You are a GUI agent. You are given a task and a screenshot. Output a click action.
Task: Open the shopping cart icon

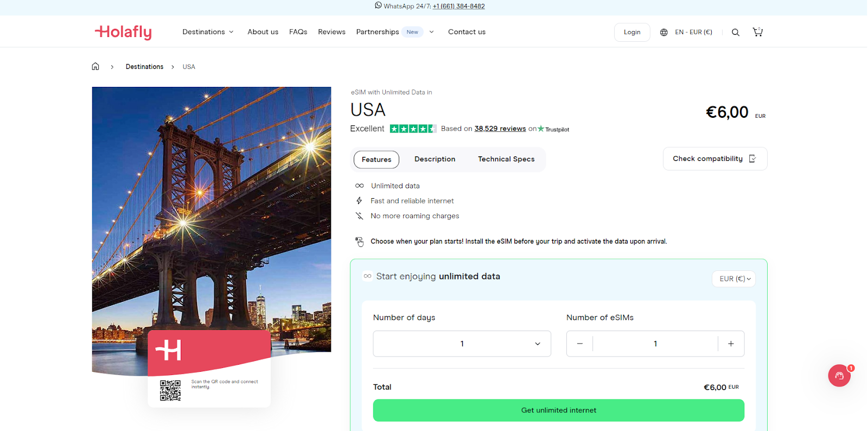click(x=758, y=32)
